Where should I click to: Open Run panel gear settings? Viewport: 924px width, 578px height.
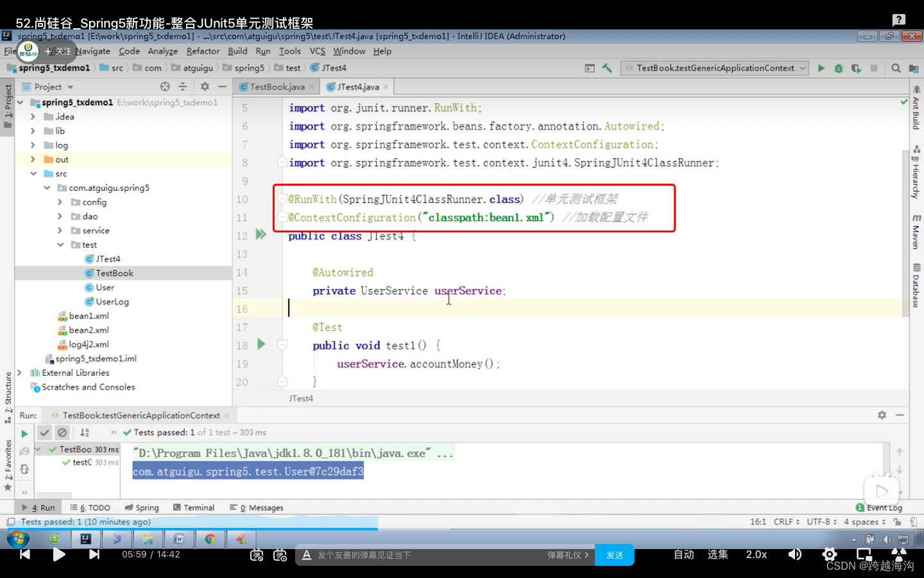(882, 416)
